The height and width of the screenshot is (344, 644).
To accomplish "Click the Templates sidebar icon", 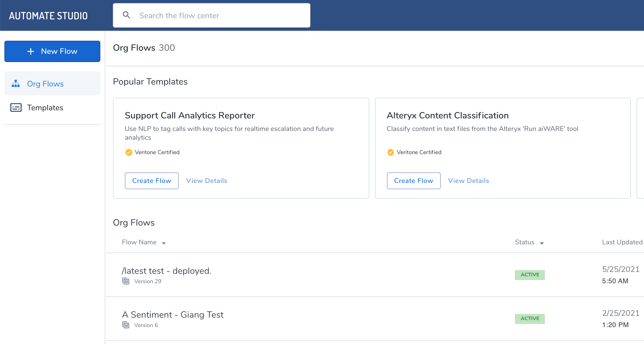I will point(16,107).
